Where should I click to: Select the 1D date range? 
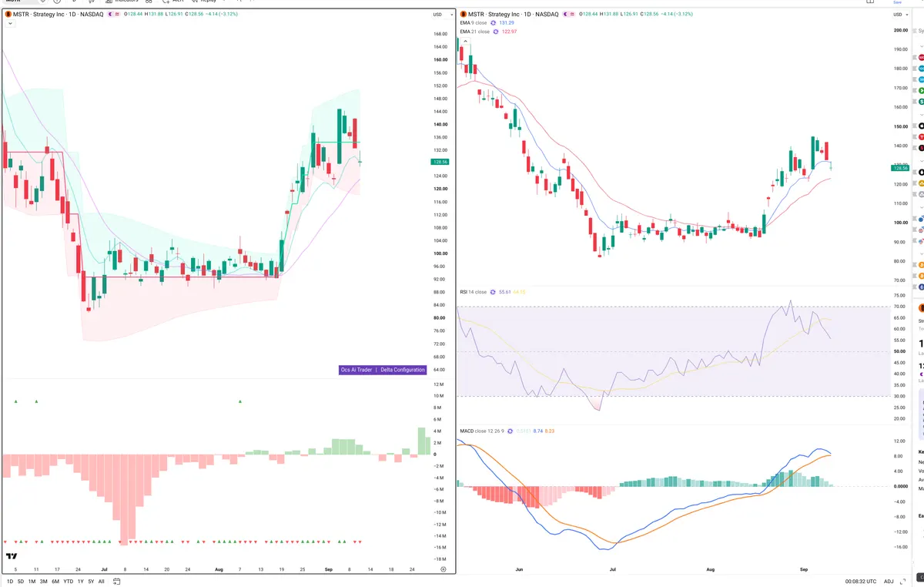pos(10,582)
